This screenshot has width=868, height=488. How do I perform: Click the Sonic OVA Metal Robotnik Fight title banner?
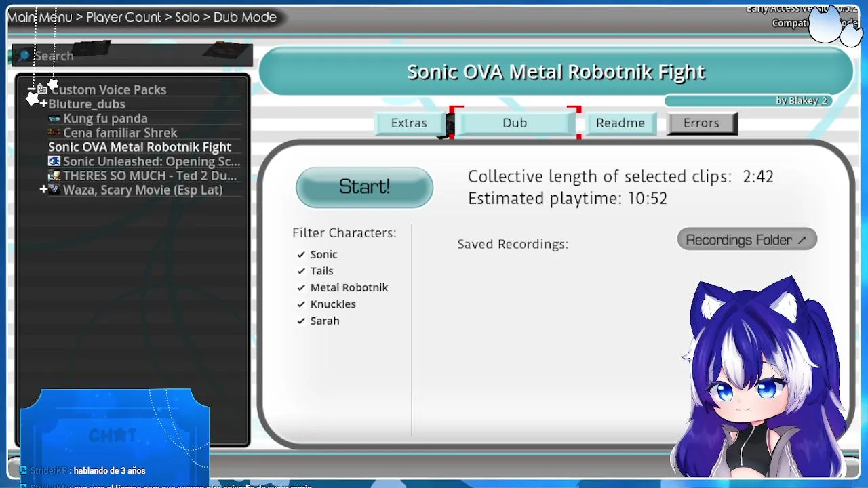pyautogui.click(x=556, y=72)
